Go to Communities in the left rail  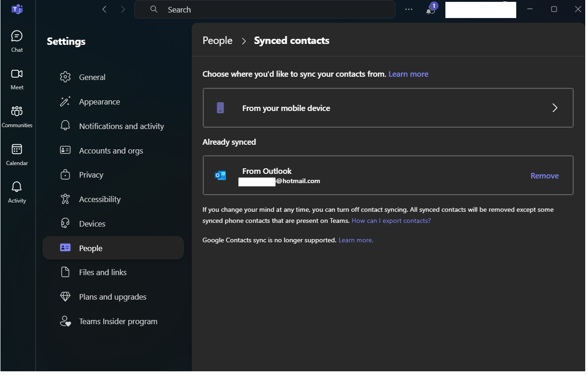[17, 117]
